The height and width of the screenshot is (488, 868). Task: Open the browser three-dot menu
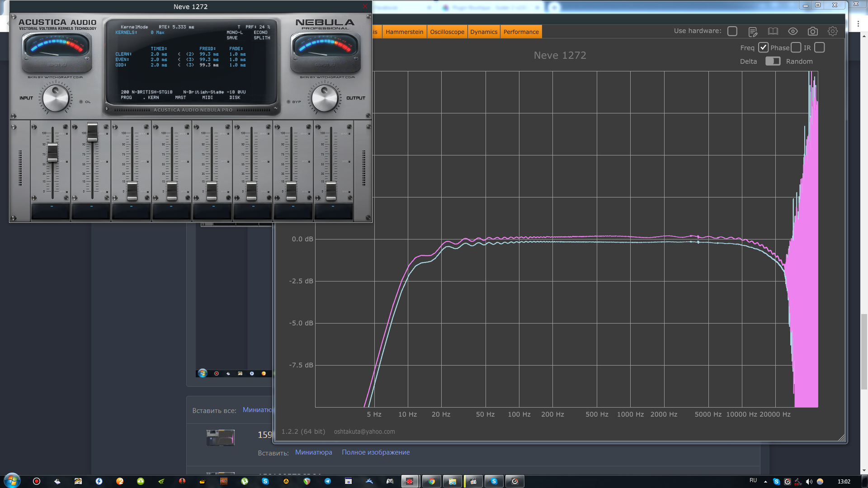(858, 23)
